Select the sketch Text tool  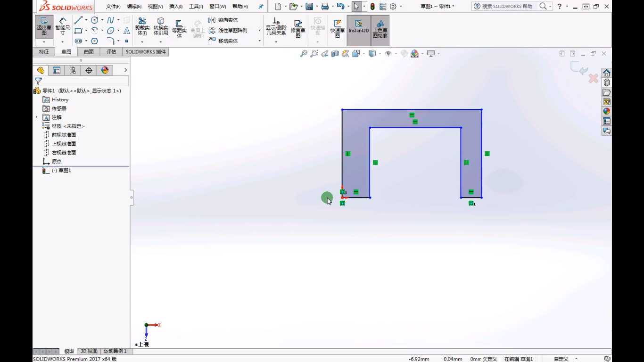click(x=126, y=31)
